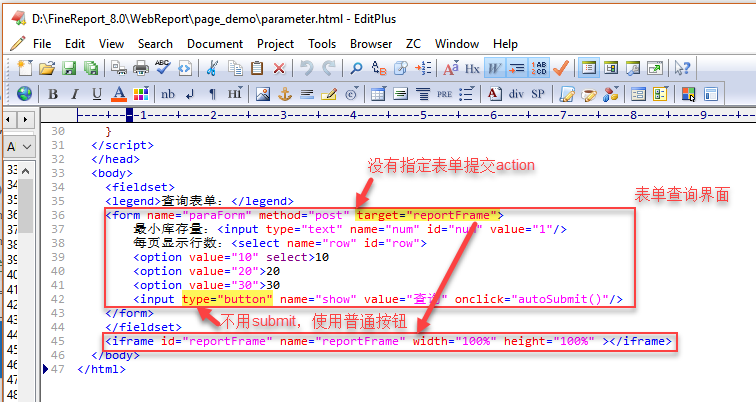
Task: Toggle line number display button
Action: [x=539, y=68]
